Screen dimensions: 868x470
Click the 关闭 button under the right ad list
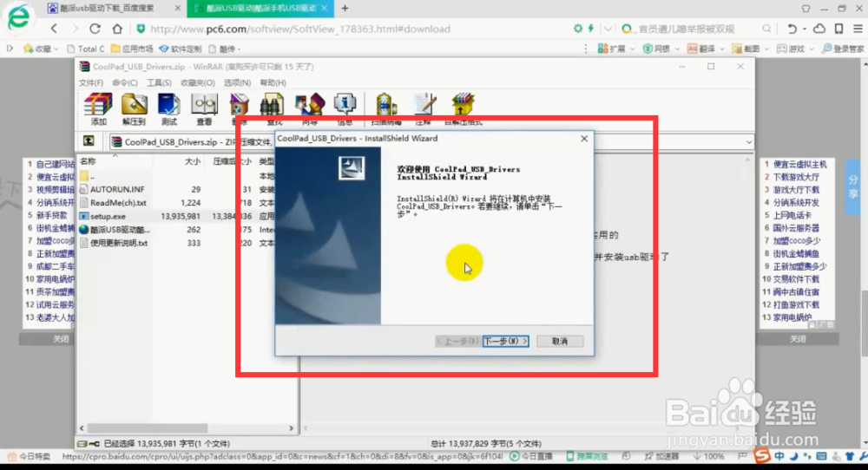pos(798,339)
